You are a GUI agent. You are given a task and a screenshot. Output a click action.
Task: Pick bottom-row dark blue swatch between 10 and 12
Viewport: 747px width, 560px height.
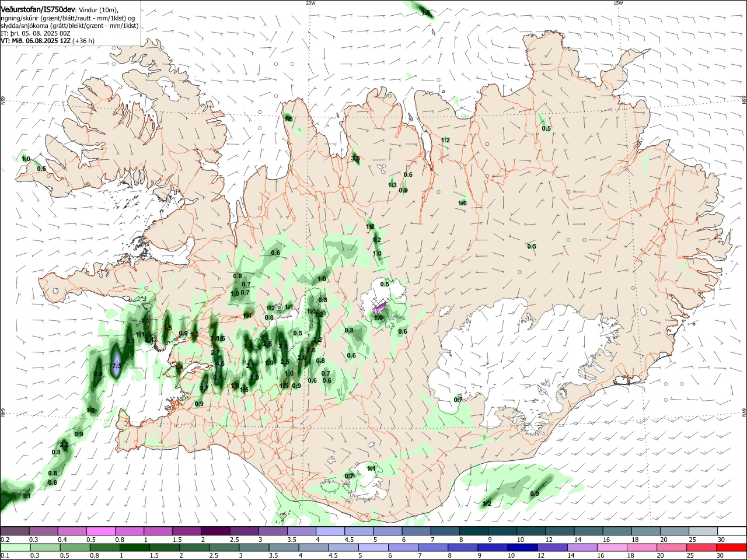point(523,547)
